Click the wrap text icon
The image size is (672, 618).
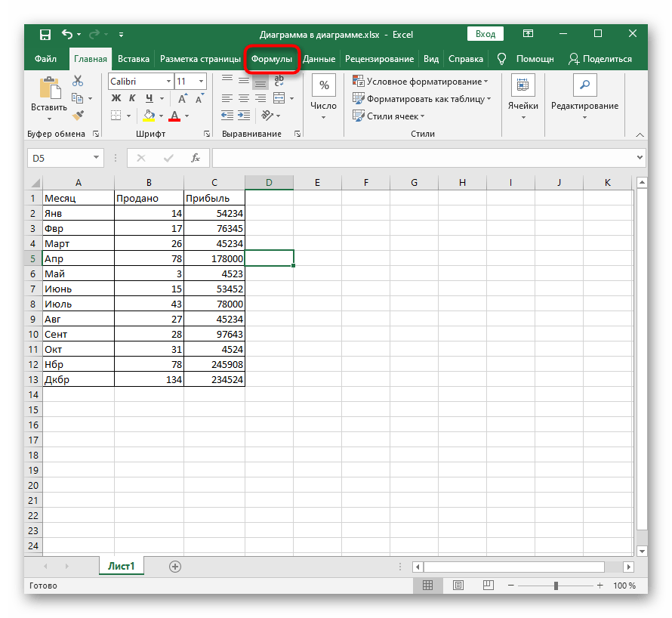point(279,81)
